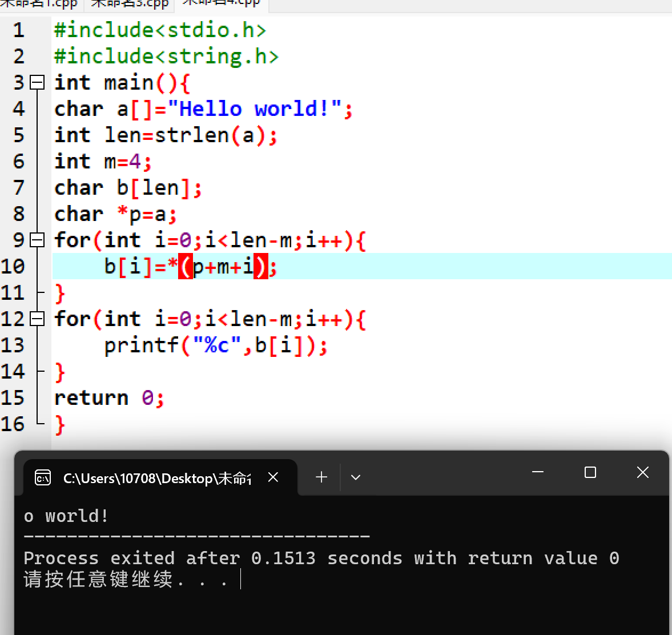
Task: Click the highlighted b[i]=*(p+m+i); statement
Action: (x=190, y=267)
